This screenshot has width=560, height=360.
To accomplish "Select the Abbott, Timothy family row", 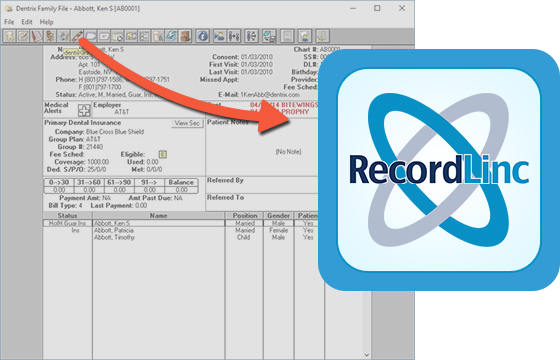I will (x=180, y=237).
